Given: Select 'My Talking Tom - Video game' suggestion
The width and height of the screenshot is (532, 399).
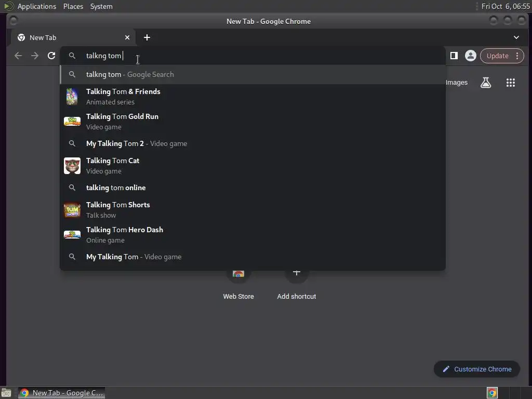Looking at the screenshot, I should [253, 257].
